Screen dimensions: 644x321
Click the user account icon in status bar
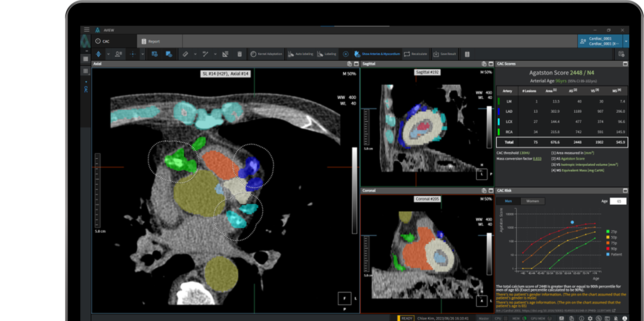pos(624,318)
